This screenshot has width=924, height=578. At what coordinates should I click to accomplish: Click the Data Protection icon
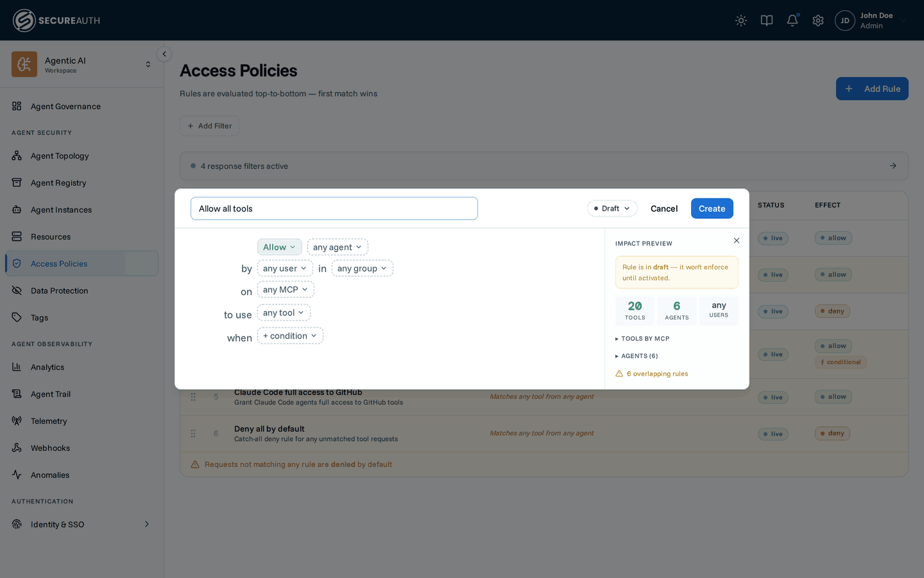click(x=17, y=290)
